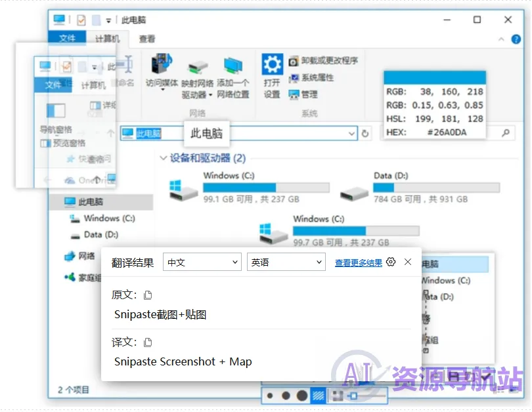Choose the smallest brush size dot
532x412 pixels.
pos(270,396)
